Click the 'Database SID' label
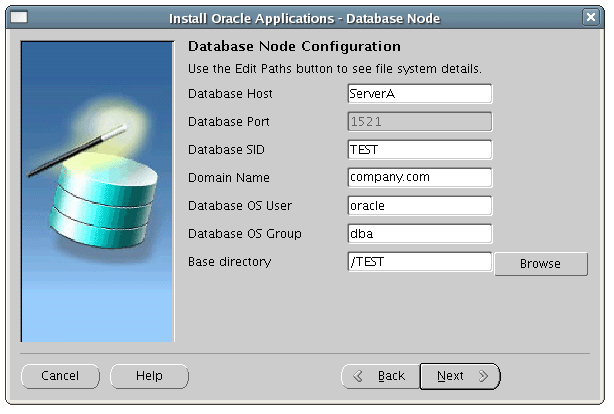The height and width of the screenshot is (414, 614). (226, 150)
